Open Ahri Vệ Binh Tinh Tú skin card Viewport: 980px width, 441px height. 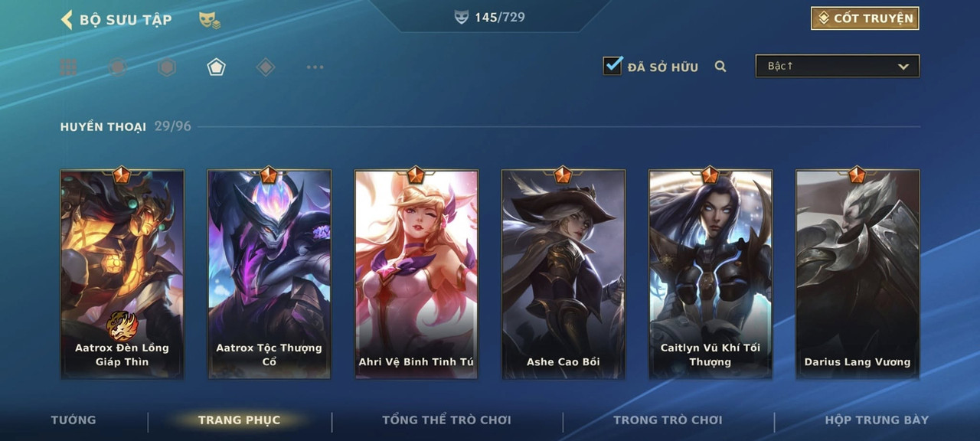pyautogui.click(x=416, y=273)
